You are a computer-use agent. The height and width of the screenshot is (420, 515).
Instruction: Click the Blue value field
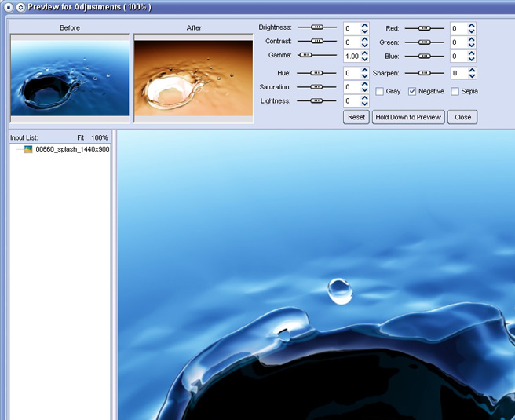point(459,57)
